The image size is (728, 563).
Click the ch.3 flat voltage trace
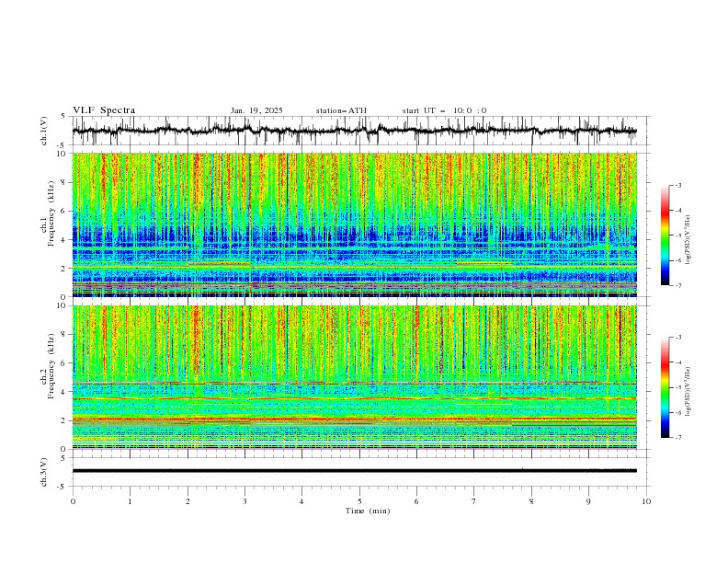tap(355, 471)
